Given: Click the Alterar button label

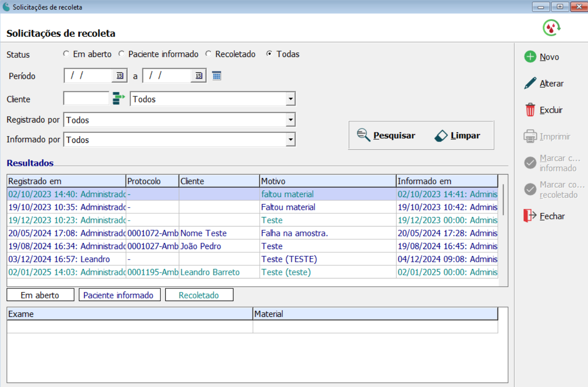Looking at the screenshot, I should (552, 84).
